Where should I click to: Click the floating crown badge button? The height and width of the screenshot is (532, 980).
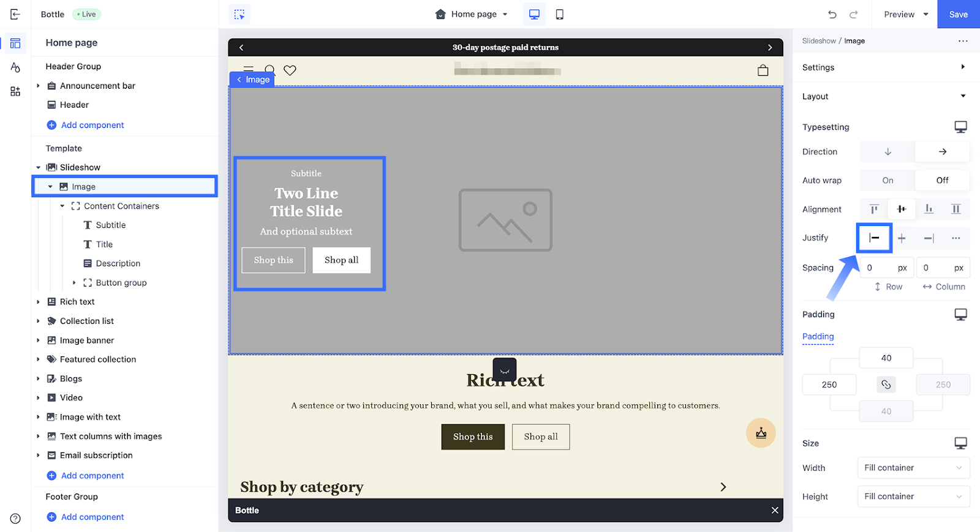point(761,433)
